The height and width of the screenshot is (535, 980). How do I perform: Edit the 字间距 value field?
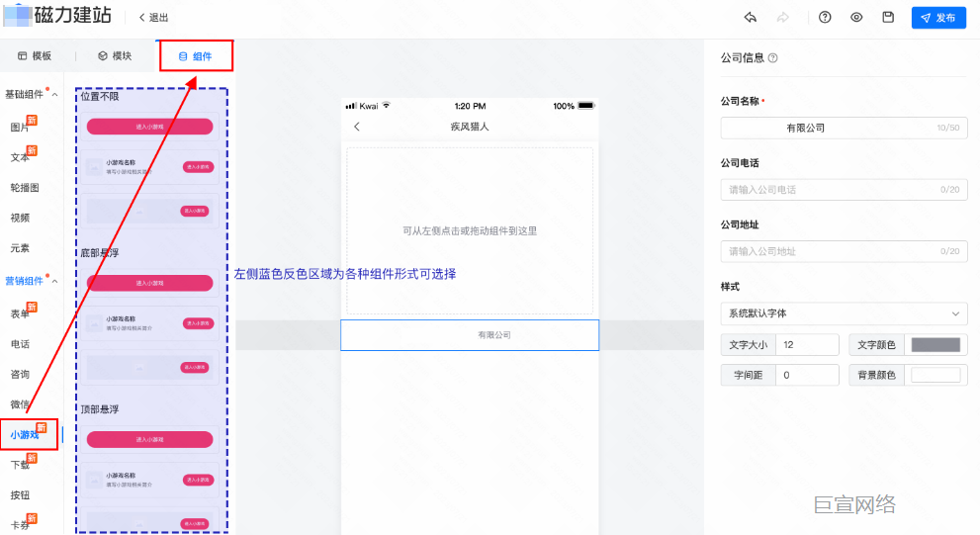807,375
